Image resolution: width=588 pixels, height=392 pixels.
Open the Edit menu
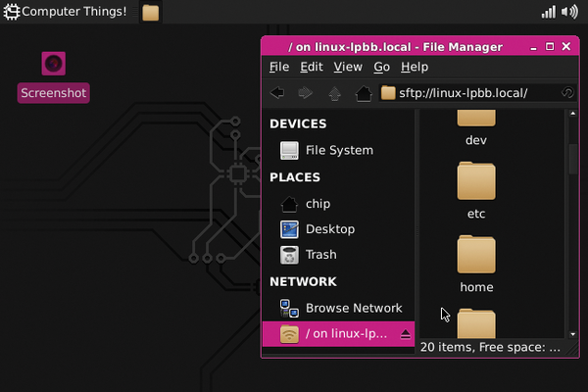(312, 67)
